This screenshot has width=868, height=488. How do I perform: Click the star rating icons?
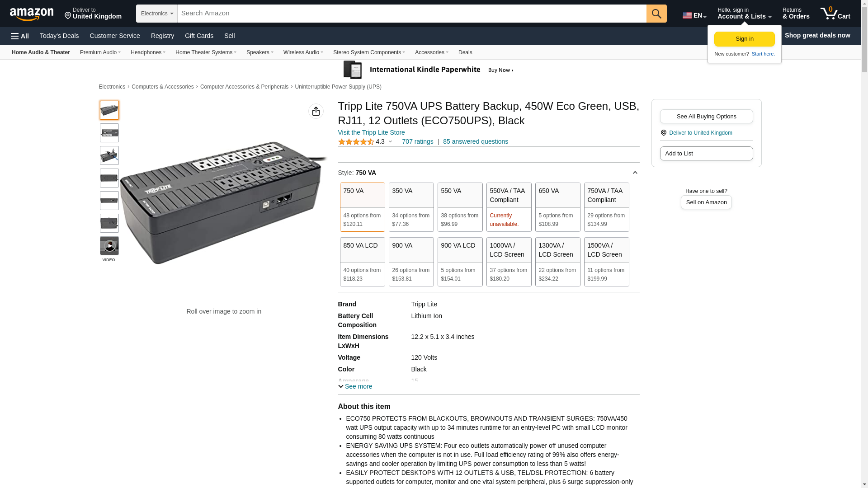pos(356,142)
